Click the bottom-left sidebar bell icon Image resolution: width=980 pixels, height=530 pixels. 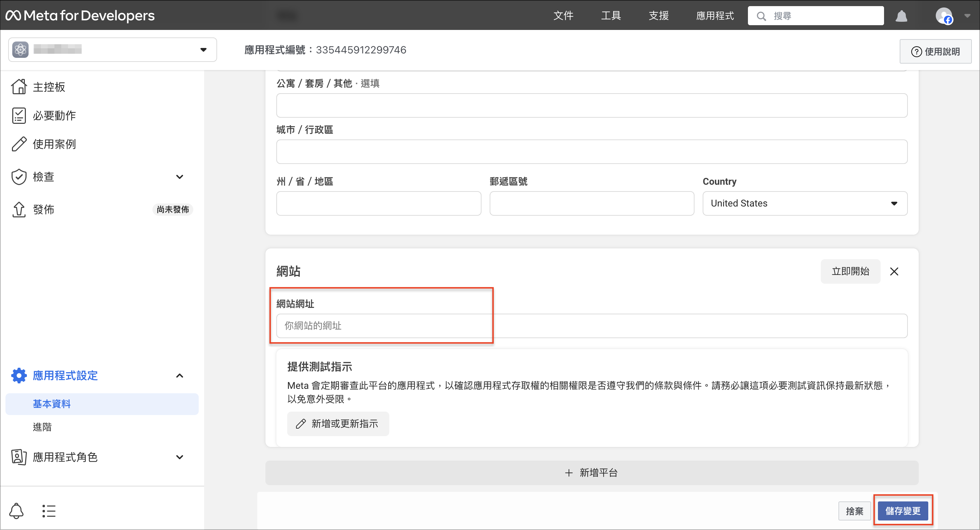(16, 511)
